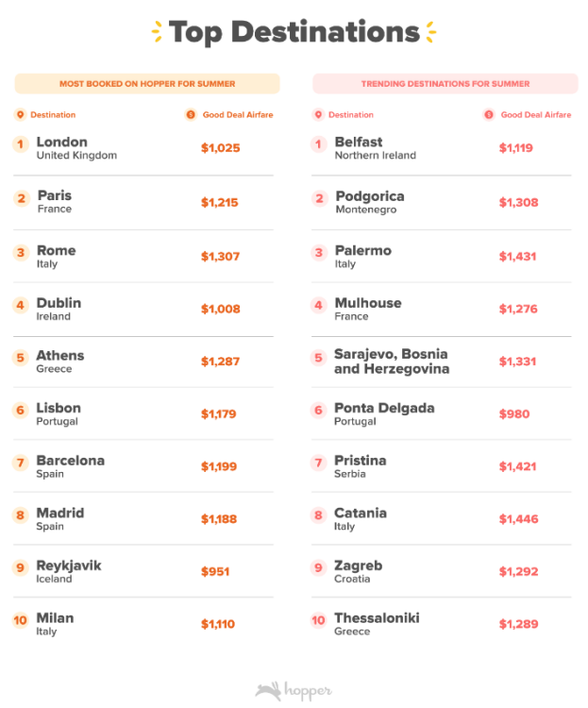
Task: Click the Barcelona destination name
Action: click(70, 461)
